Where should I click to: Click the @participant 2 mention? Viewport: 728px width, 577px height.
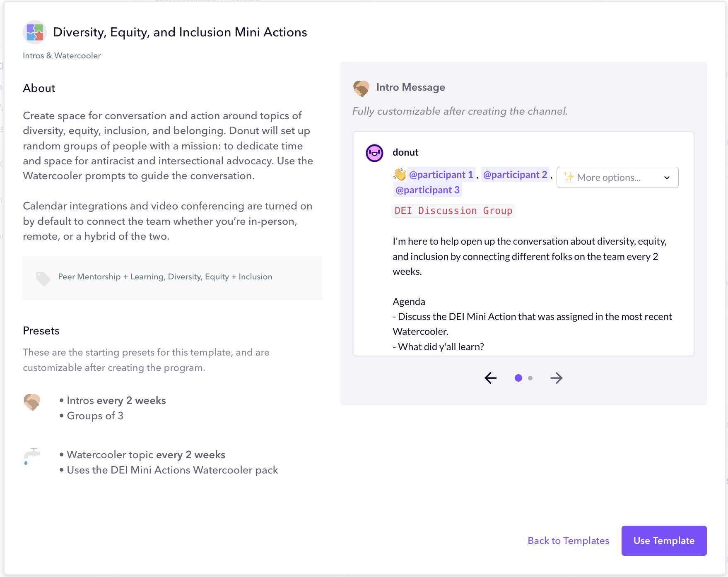pos(515,175)
